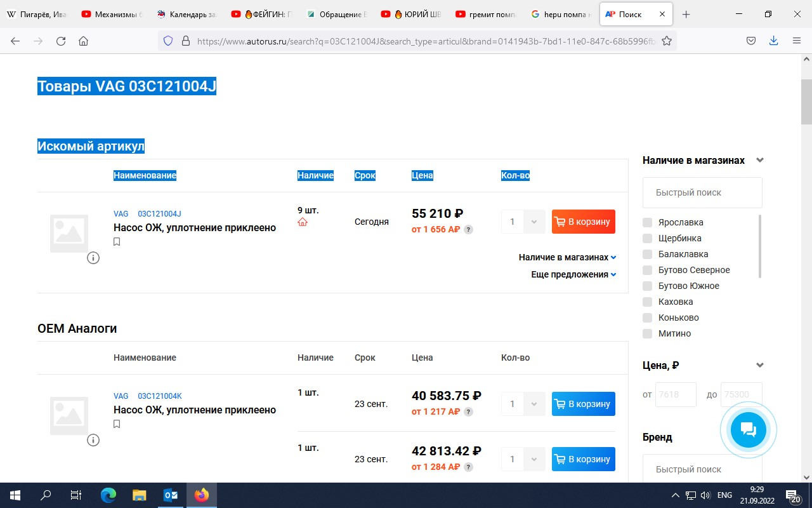
Task: Switch to Пигарёв Wikipedia tab
Action: [x=38, y=14]
